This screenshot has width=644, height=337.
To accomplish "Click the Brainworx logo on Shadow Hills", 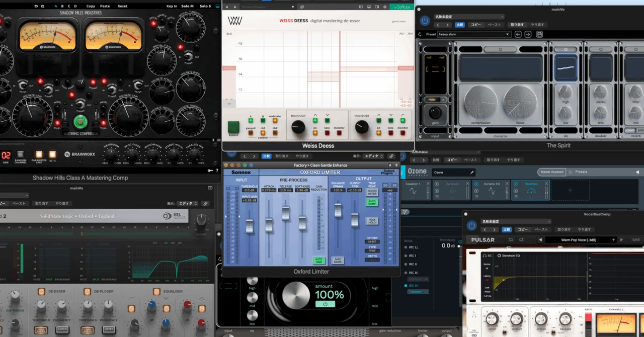I will (x=80, y=154).
